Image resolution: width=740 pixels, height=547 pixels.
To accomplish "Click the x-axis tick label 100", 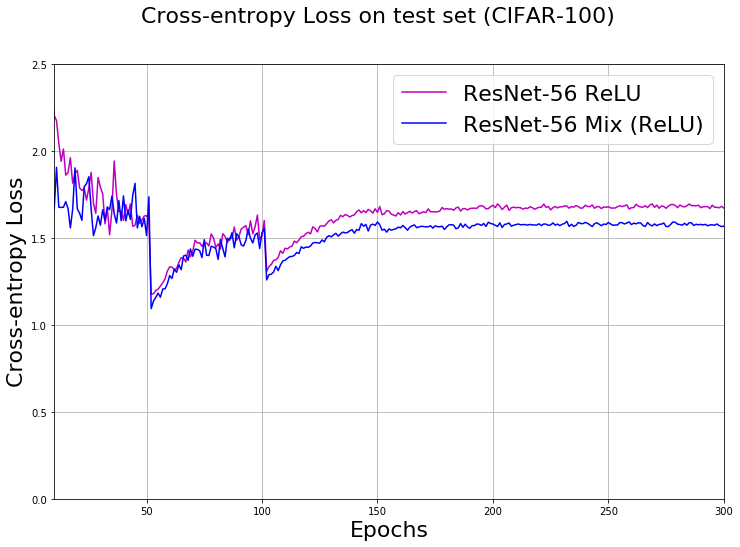I will (x=262, y=511).
